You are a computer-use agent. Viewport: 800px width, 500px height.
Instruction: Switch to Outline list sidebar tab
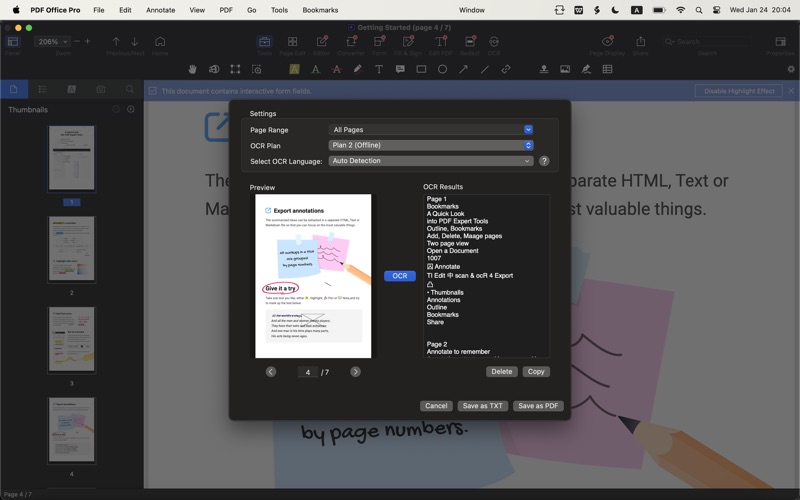tap(42, 89)
